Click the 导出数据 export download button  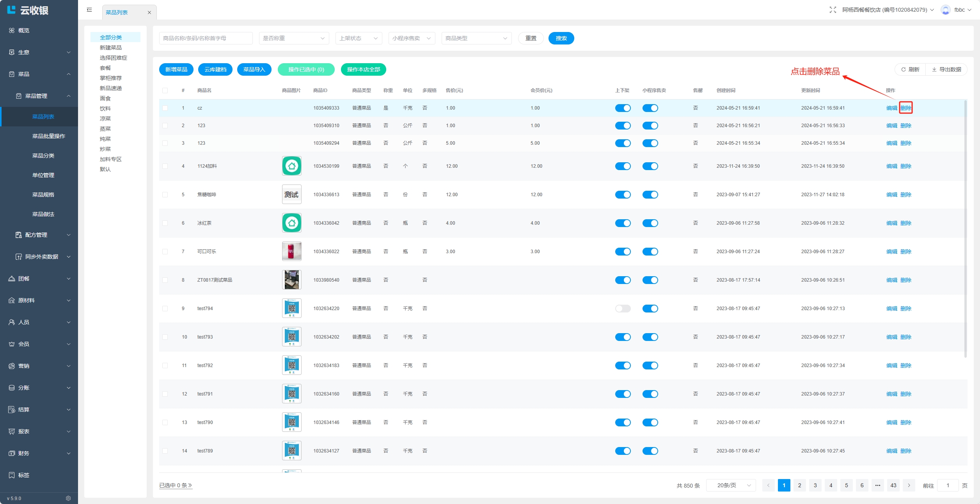tap(946, 69)
